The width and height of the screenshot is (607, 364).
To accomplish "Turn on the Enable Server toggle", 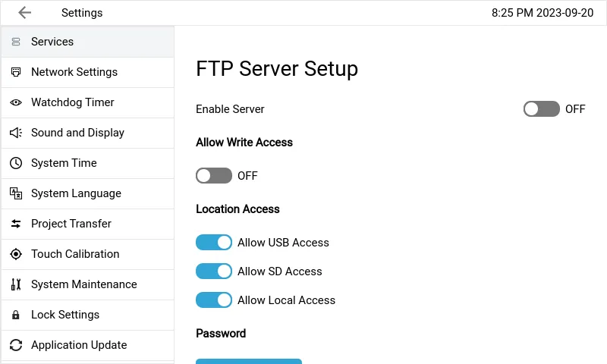I will click(x=541, y=109).
